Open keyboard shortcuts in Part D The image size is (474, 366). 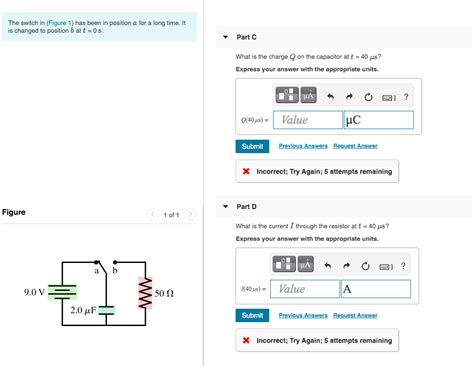(x=386, y=267)
